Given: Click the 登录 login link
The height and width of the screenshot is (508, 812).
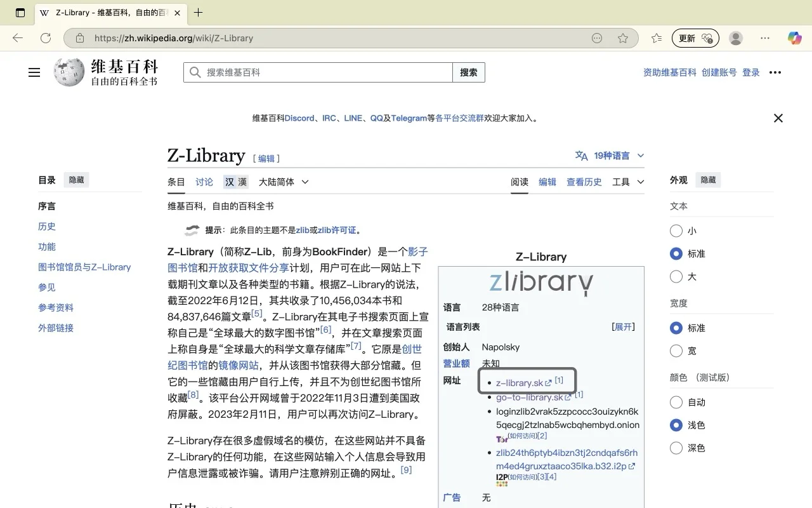Looking at the screenshot, I should click(751, 72).
